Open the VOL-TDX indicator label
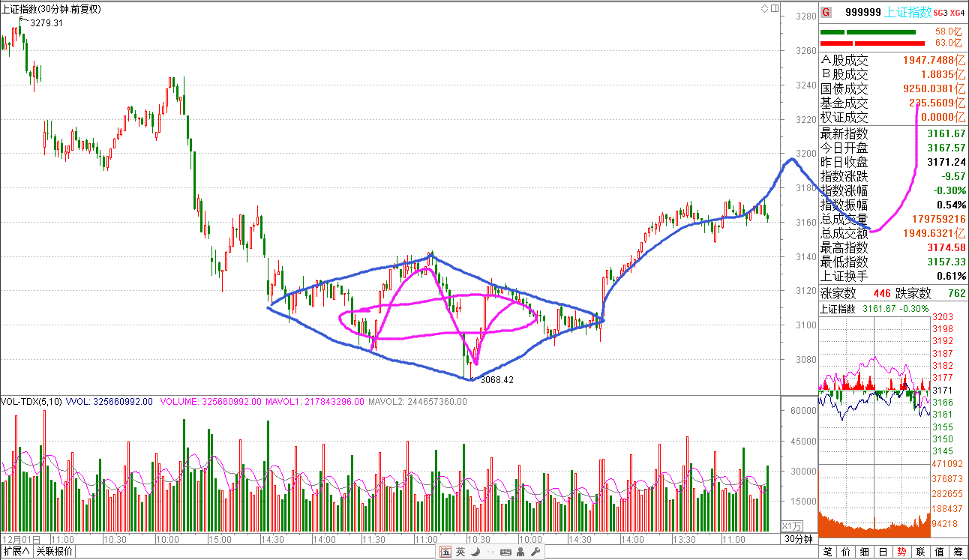The width and height of the screenshot is (969, 560). [31, 402]
